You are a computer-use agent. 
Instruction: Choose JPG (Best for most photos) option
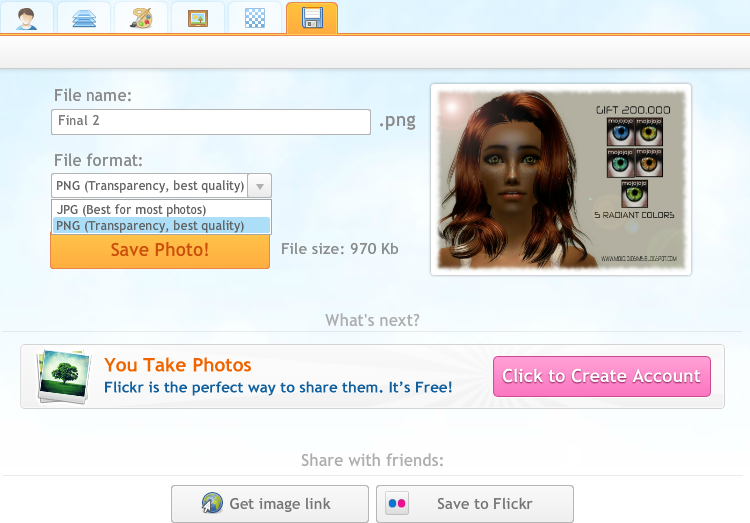coord(161,210)
